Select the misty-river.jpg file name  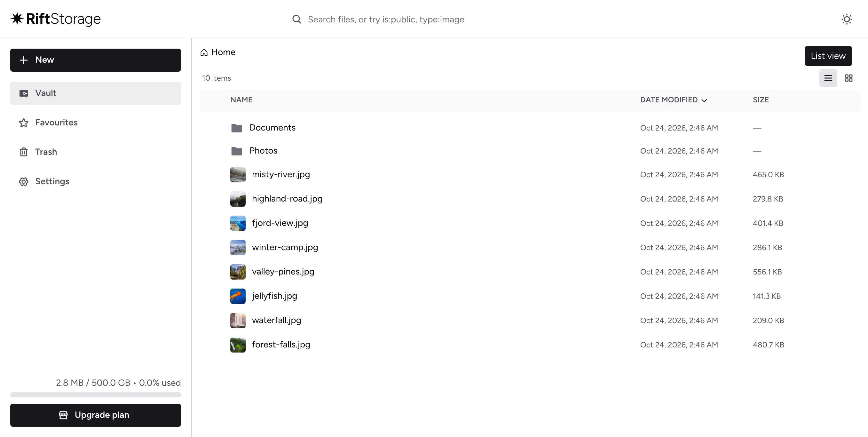281,175
